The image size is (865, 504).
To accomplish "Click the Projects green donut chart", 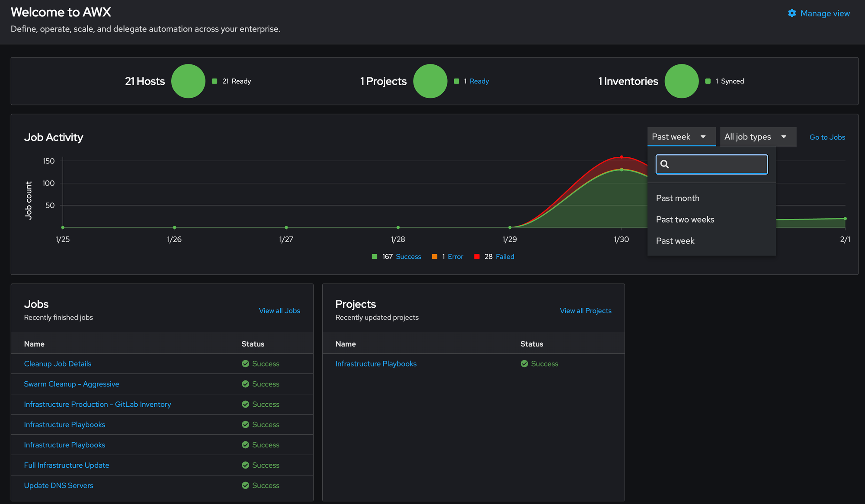I will [430, 81].
